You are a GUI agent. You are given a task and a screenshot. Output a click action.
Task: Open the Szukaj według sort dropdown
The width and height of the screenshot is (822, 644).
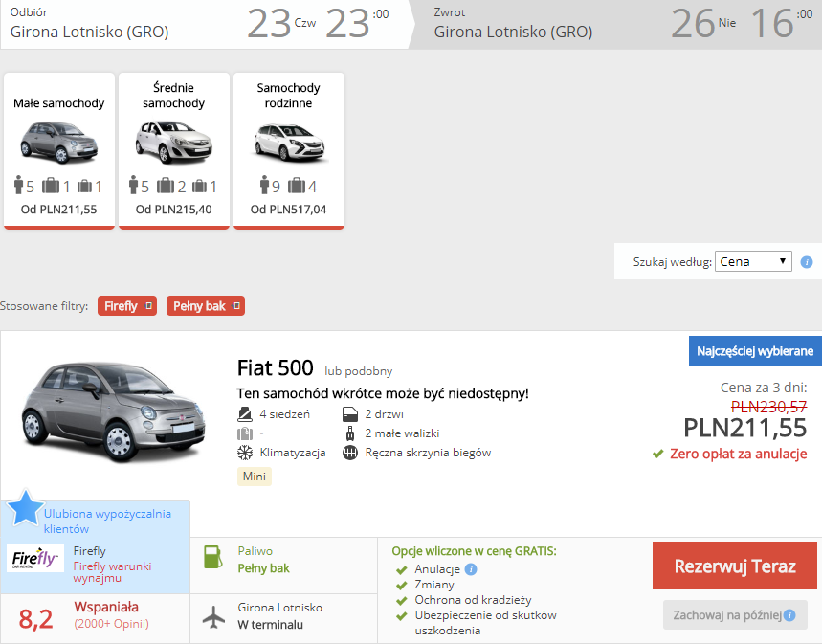[753, 261]
